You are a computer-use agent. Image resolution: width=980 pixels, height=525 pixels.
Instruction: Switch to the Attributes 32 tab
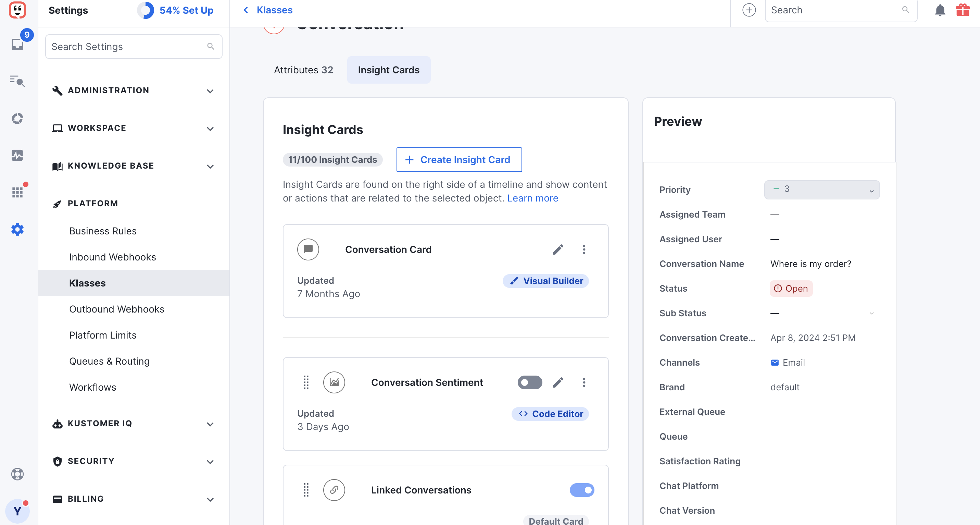303,70
